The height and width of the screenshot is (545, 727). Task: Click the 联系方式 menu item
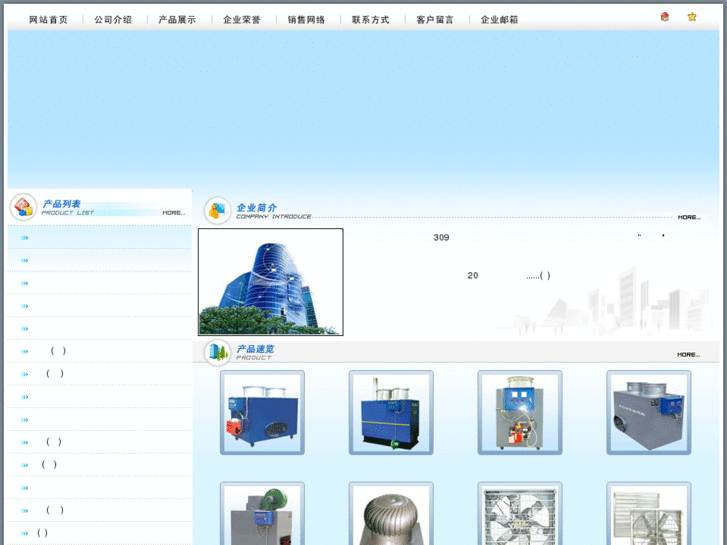point(370,19)
